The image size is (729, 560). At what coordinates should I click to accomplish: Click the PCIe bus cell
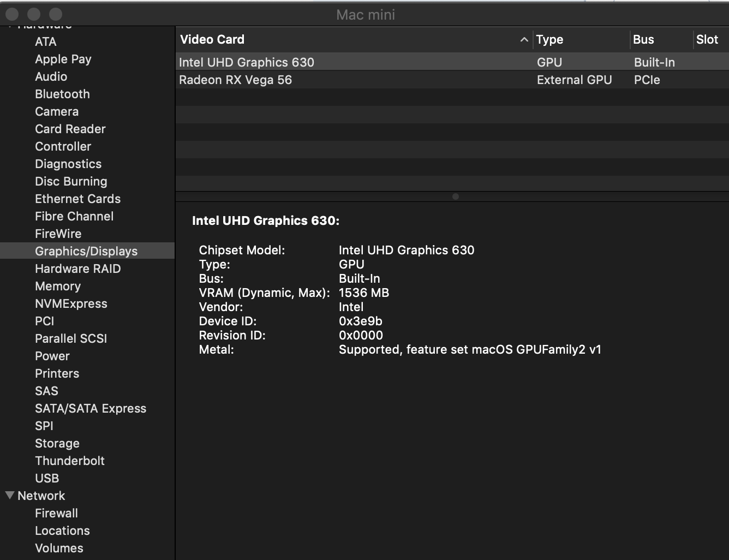[x=647, y=80]
